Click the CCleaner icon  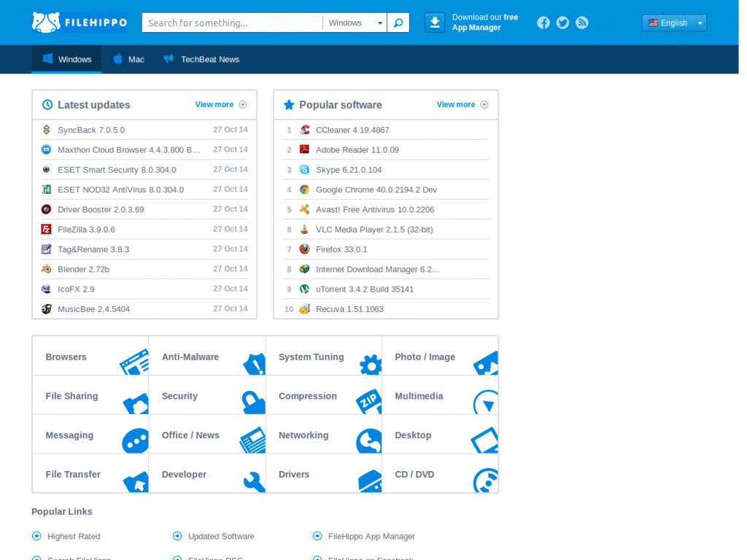click(304, 130)
